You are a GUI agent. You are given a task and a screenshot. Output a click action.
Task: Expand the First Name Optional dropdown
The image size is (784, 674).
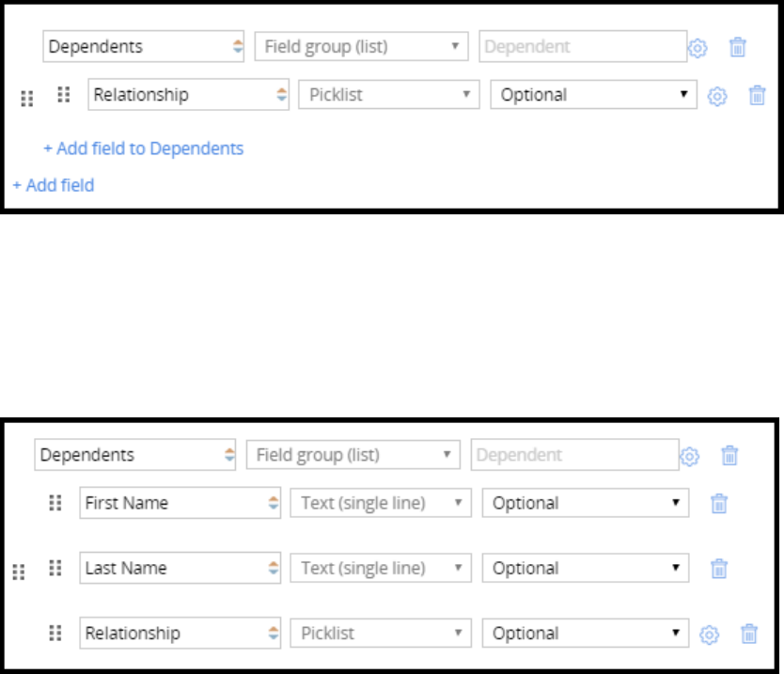coord(585,503)
